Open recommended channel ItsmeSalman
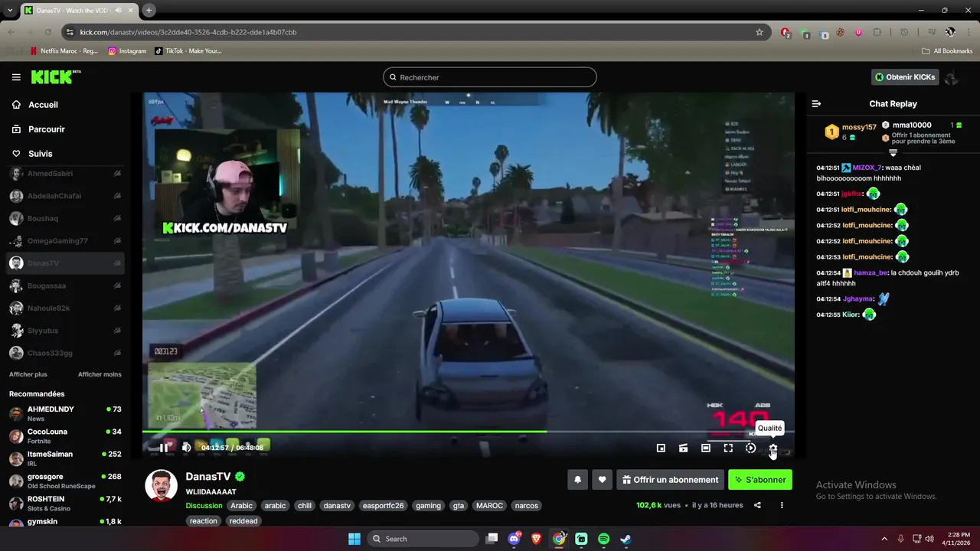 point(65,458)
